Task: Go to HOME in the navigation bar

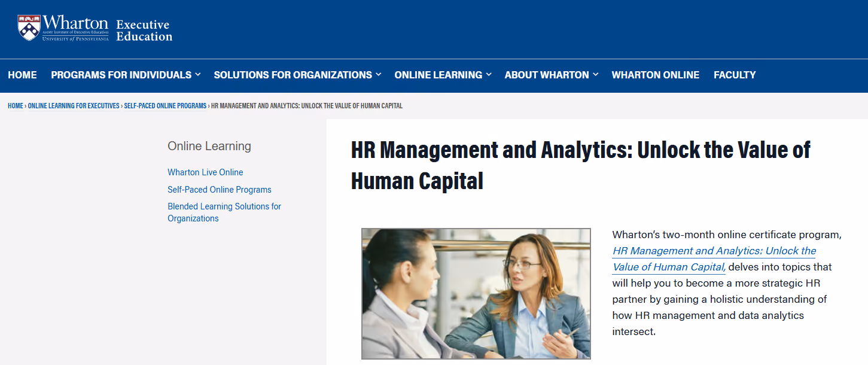Action: (x=22, y=75)
